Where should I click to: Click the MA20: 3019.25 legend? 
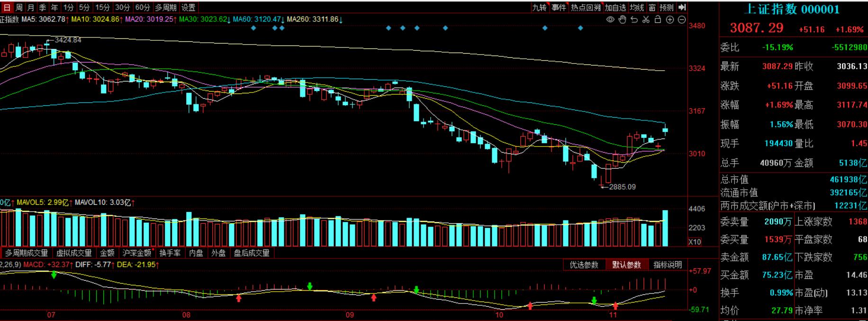[x=150, y=19]
